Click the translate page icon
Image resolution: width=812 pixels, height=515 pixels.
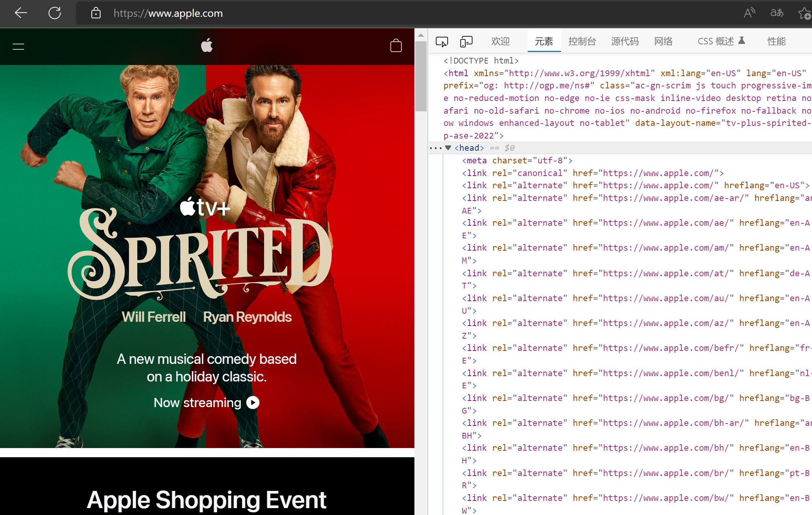coord(776,13)
